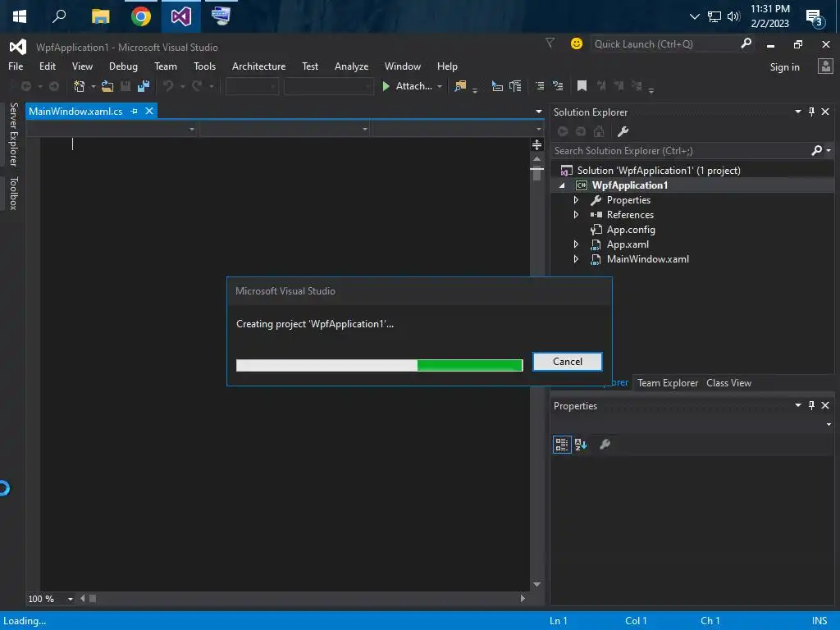Click the taskbar volume icon
840x630 pixels.
[x=733, y=16]
